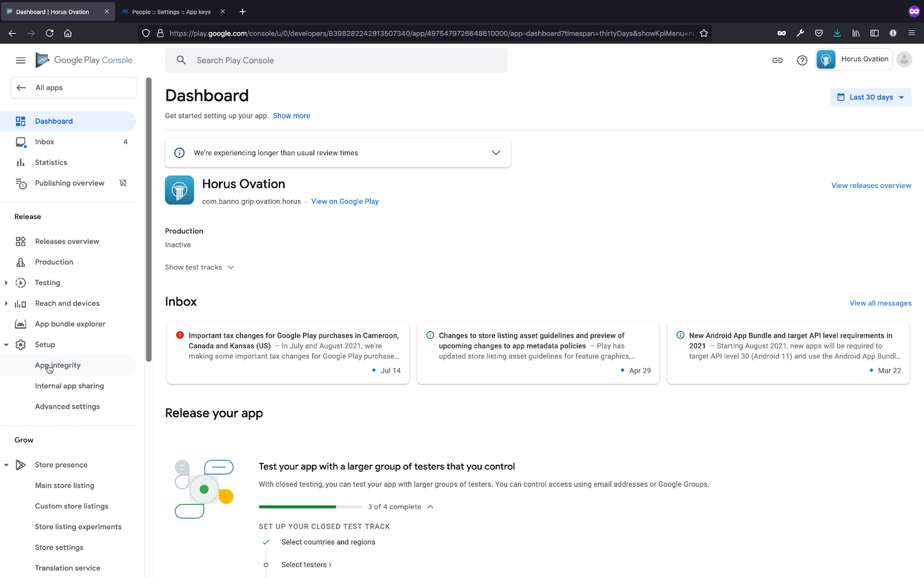Go back with browser back arrow
Screen dimensions: 924x578
(x=12, y=33)
